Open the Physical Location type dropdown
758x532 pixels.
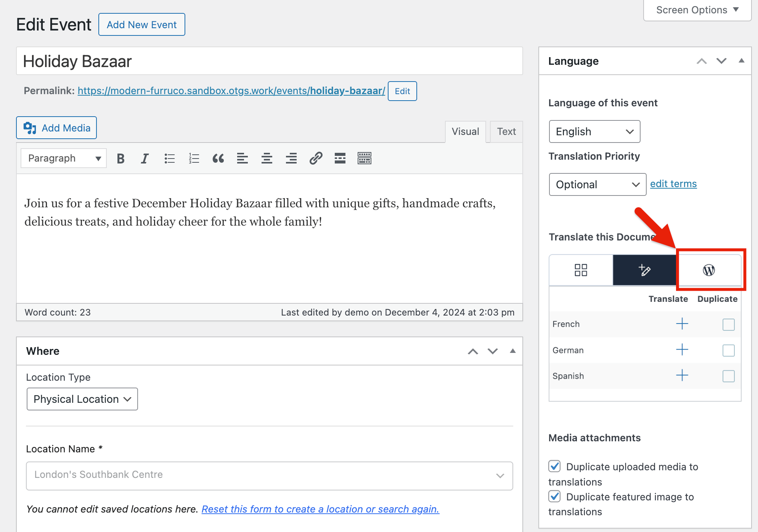point(82,399)
